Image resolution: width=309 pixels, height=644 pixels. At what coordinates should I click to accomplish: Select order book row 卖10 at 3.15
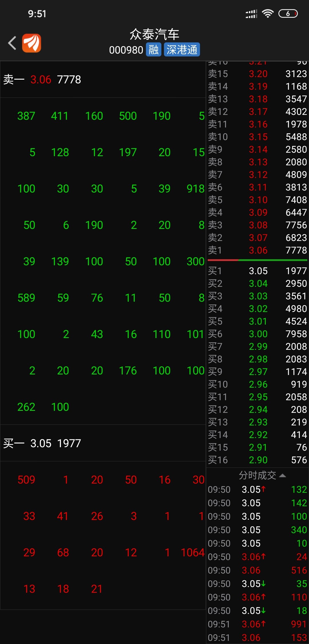[257, 137]
